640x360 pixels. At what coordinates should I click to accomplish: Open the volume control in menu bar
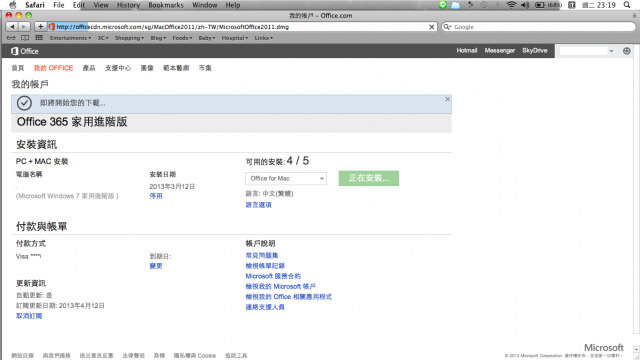(525, 5)
